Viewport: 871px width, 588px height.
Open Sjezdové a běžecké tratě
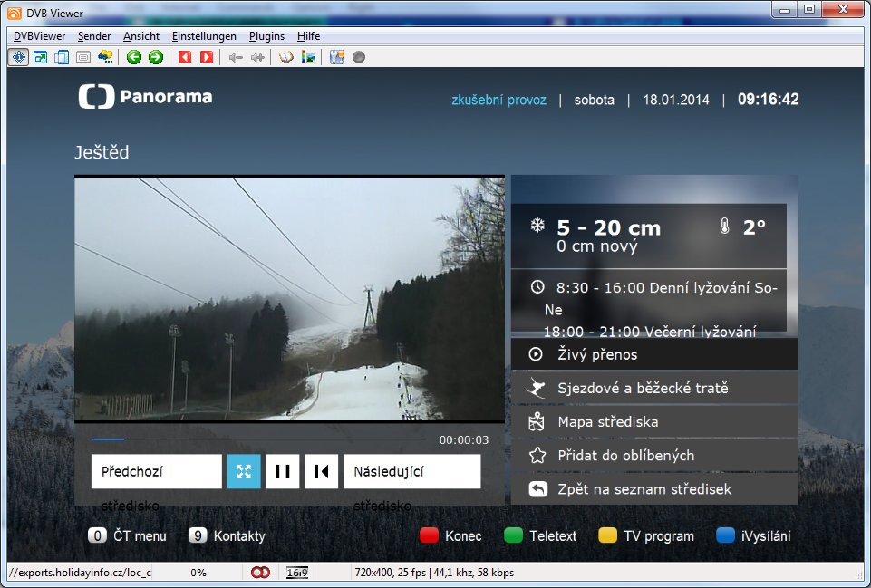(x=654, y=388)
